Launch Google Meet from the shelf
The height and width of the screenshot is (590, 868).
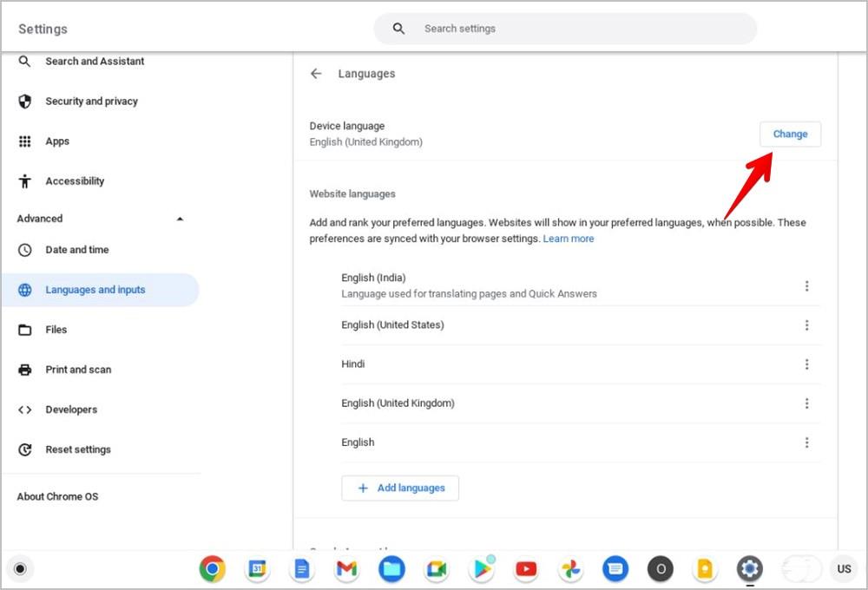[437, 569]
